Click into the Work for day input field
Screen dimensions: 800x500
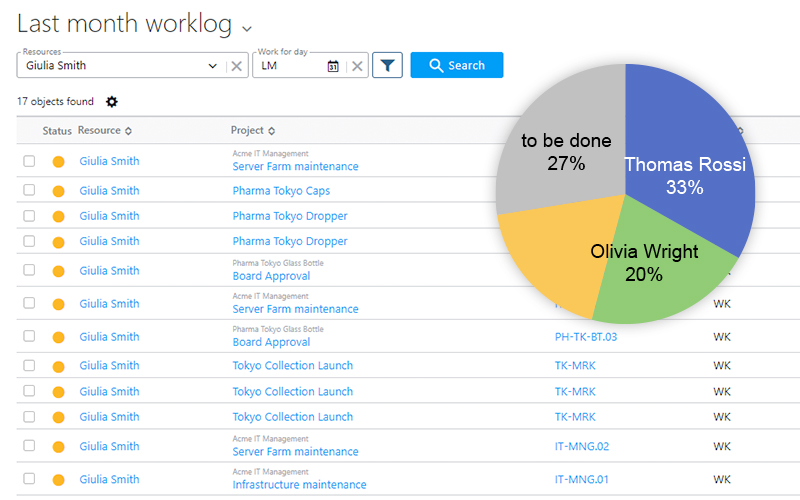tap(290, 66)
